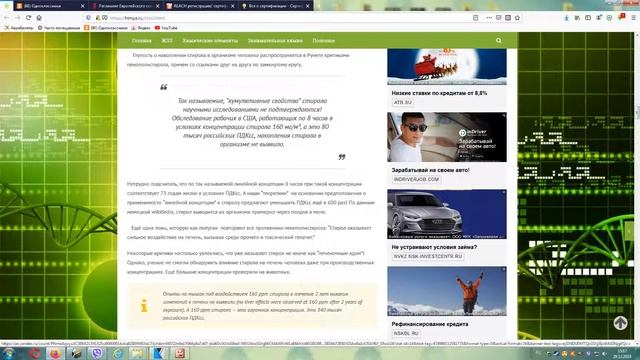Click the site search magnifier icon
The image size is (640, 360).
[x=498, y=41]
